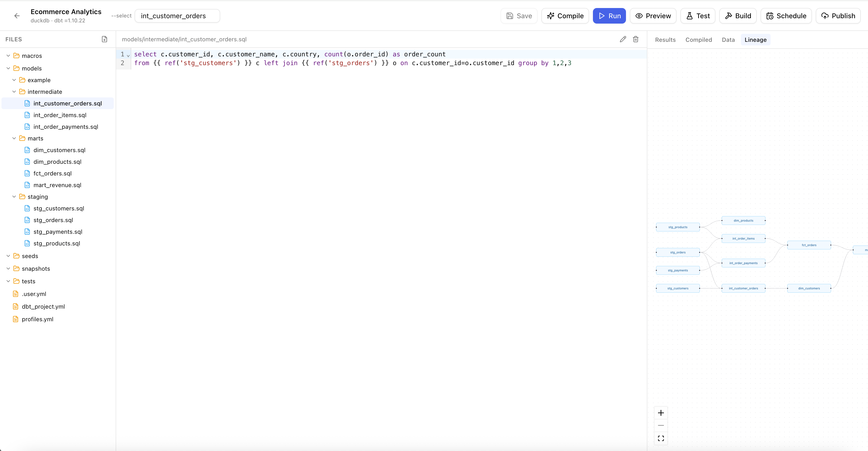Open mart_revenue.sql file
Image resolution: width=868 pixels, height=451 pixels.
[57, 185]
